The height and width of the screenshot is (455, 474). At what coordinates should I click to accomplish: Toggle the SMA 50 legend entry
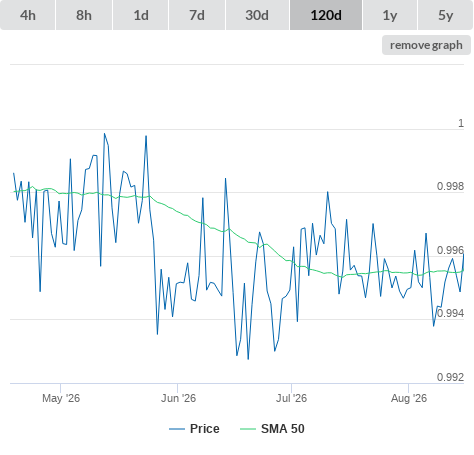point(283,429)
